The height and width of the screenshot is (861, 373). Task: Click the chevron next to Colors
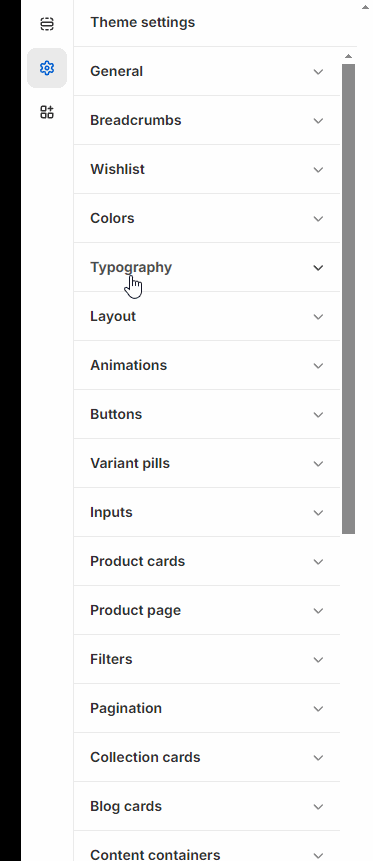318,219
